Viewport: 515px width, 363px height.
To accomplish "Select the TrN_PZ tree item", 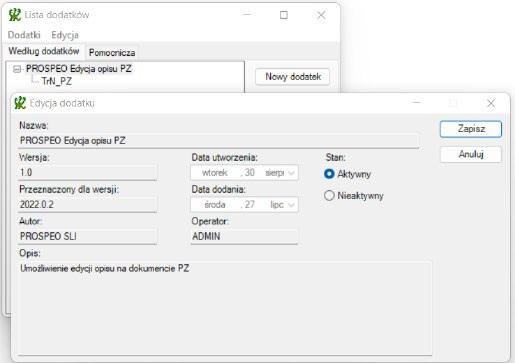I will click(x=57, y=81).
